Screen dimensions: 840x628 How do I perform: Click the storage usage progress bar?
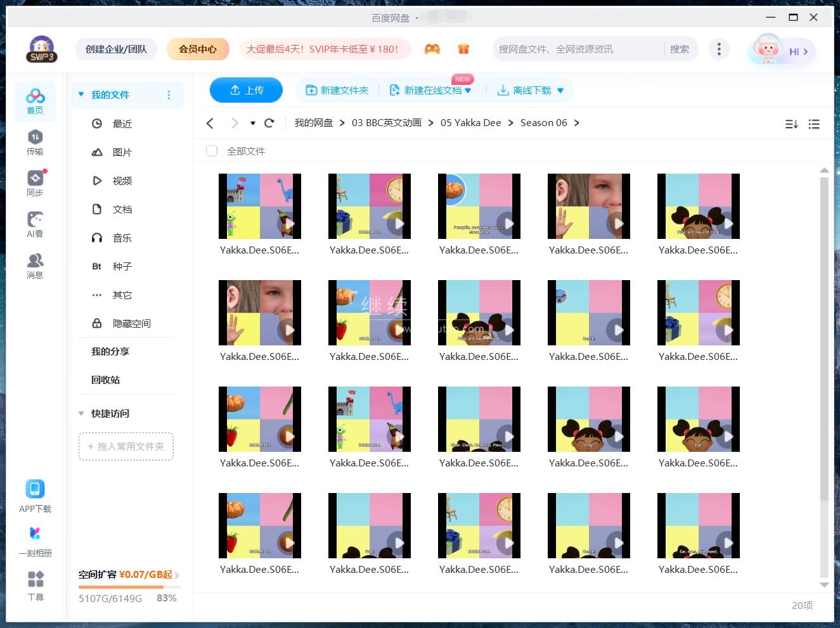click(x=129, y=587)
